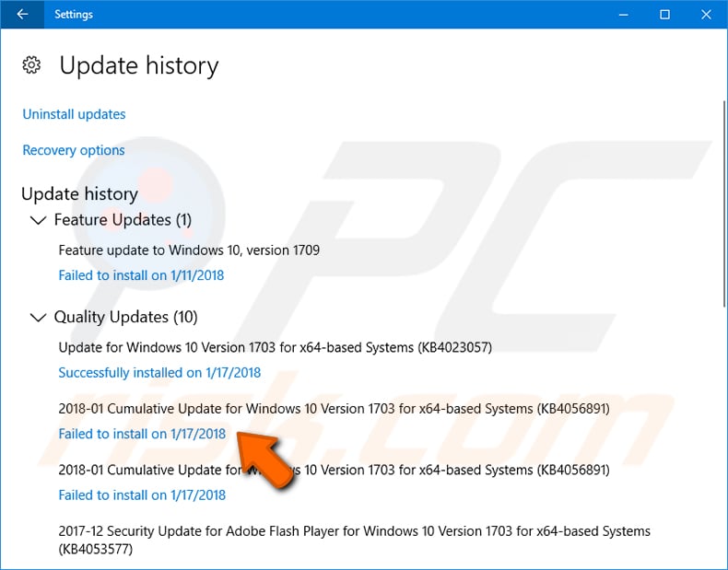Select Feature update to Windows 10, version 1709

[x=189, y=250]
